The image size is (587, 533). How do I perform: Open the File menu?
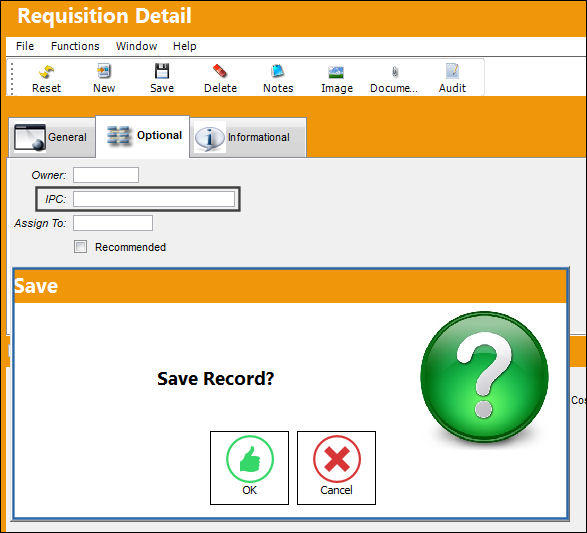click(25, 46)
